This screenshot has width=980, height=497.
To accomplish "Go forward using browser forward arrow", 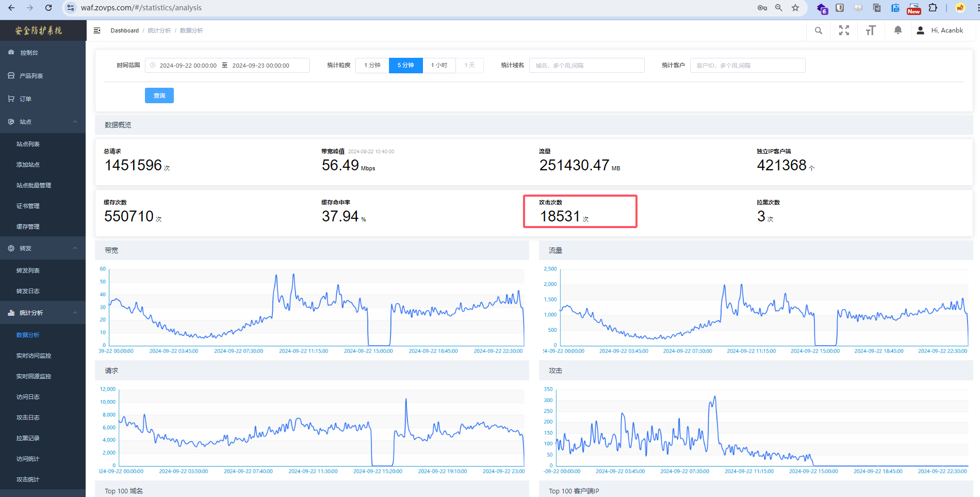I will point(30,8).
